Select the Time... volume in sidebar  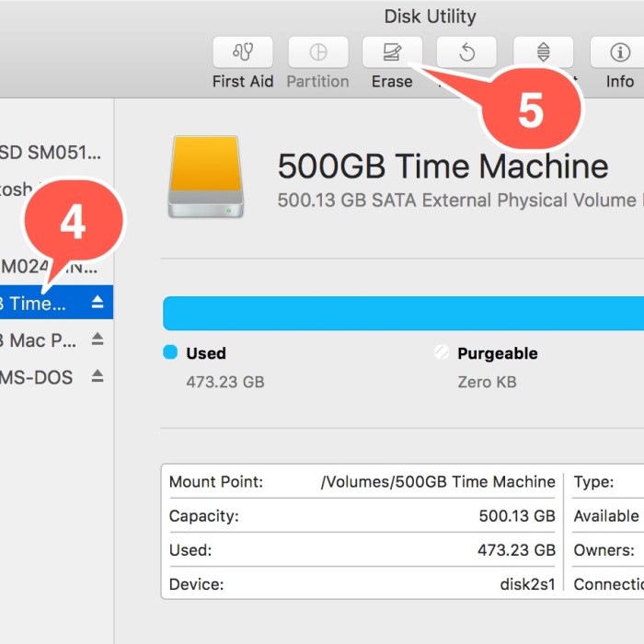(56, 303)
